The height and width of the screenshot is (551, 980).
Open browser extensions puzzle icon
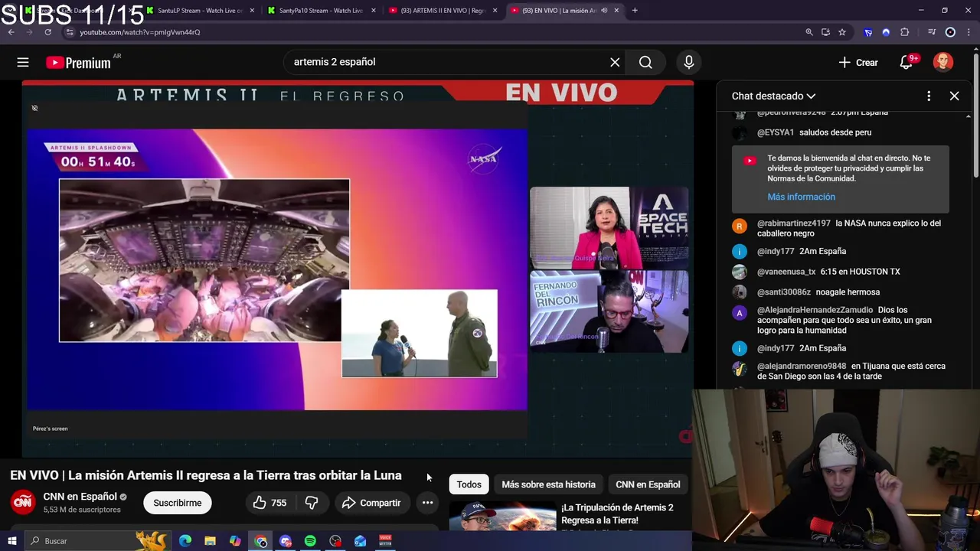coord(904,32)
